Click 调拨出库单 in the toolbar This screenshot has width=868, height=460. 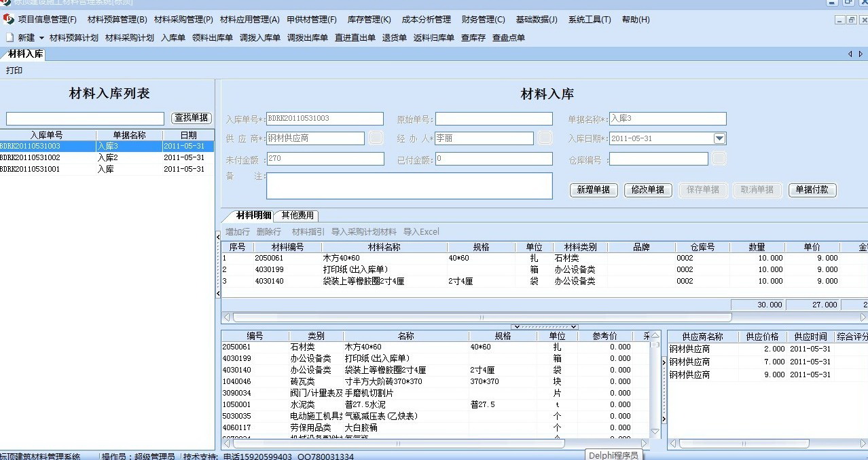[x=308, y=38]
